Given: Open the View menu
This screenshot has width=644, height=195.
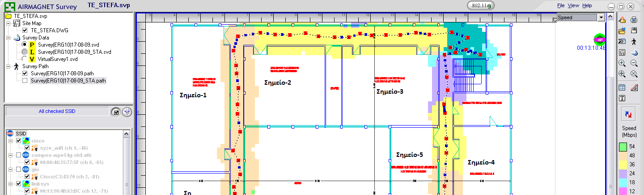Looking at the screenshot, I should tap(573, 6).
